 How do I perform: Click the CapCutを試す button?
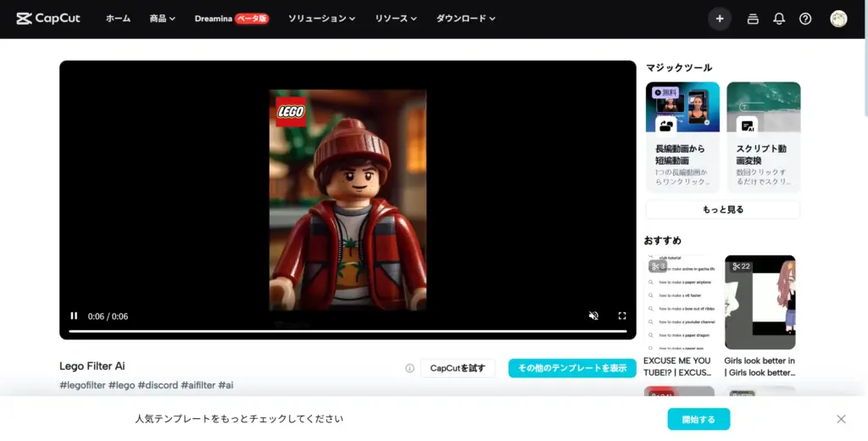(x=457, y=368)
